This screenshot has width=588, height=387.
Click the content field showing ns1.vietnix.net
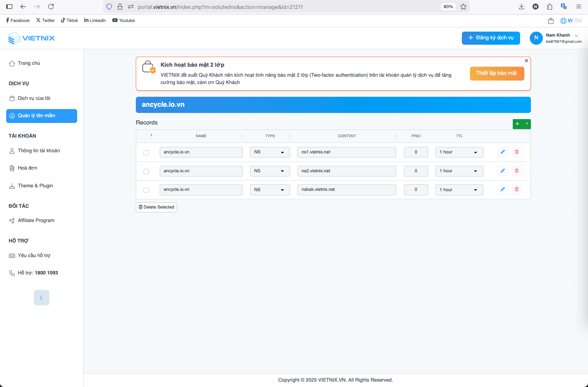coord(346,152)
